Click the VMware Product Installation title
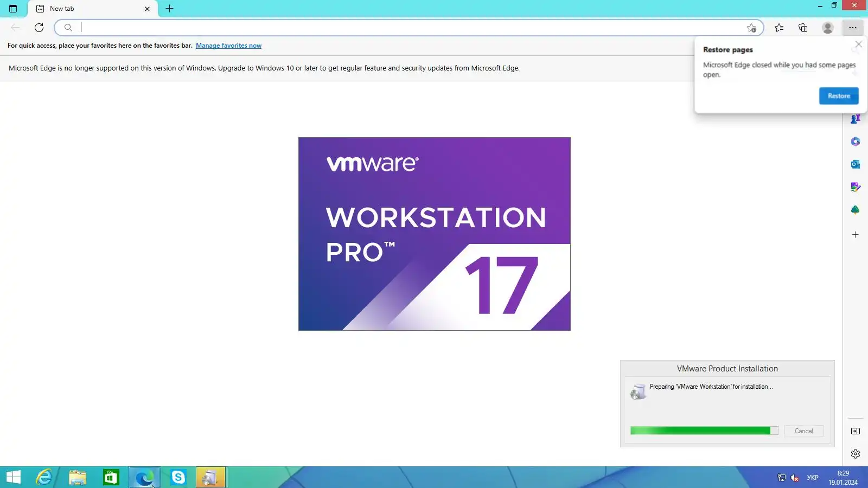Viewport: 868px width, 488px height. pos(727,369)
